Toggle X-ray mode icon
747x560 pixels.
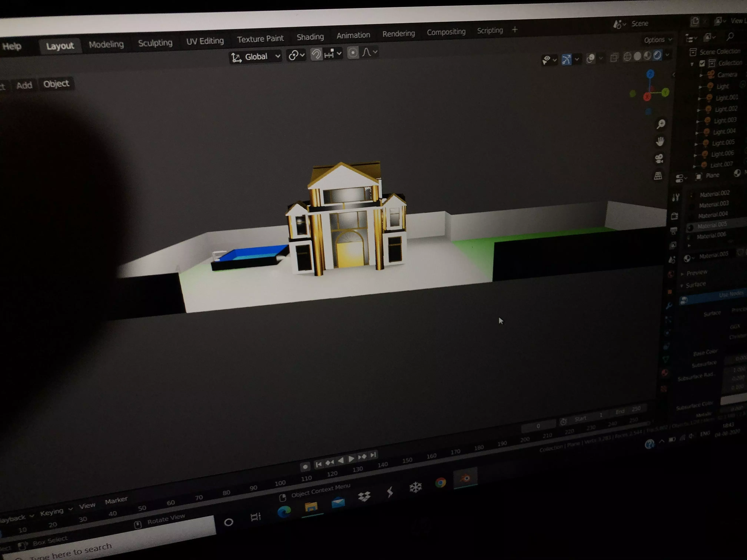614,57
